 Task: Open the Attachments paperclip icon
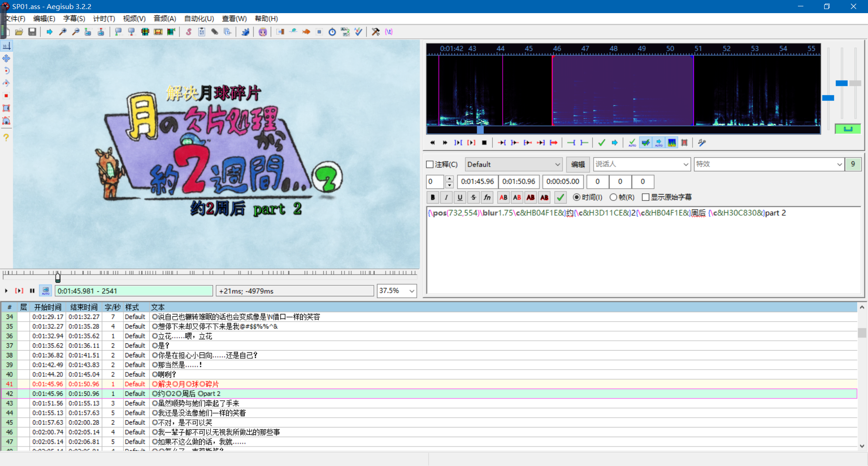tap(215, 32)
